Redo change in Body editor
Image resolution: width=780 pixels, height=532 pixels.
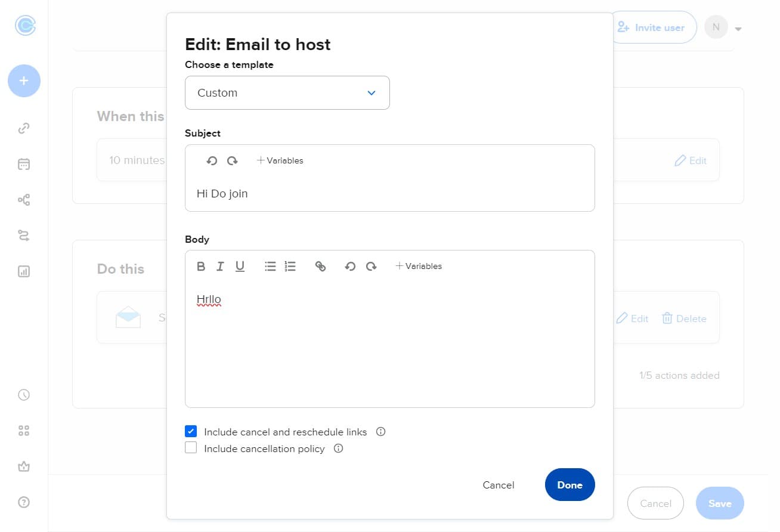pyautogui.click(x=371, y=267)
